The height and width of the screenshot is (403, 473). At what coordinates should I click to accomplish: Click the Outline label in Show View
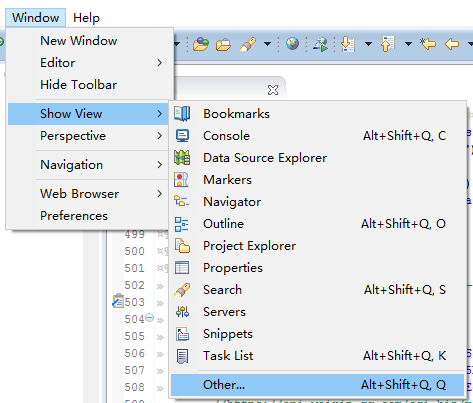(x=224, y=224)
